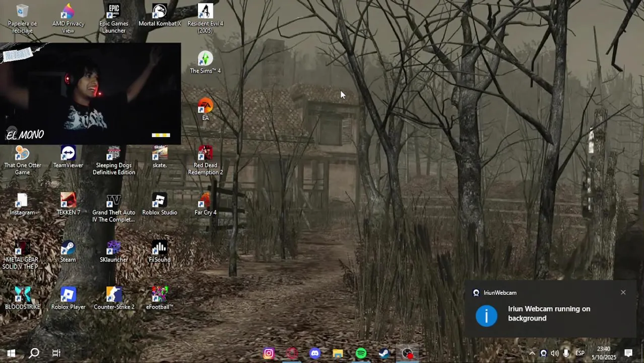Select Resident Evil 4 (2005) shortcut
Image resolution: width=644 pixels, height=363 pixels.
[205, 19]
